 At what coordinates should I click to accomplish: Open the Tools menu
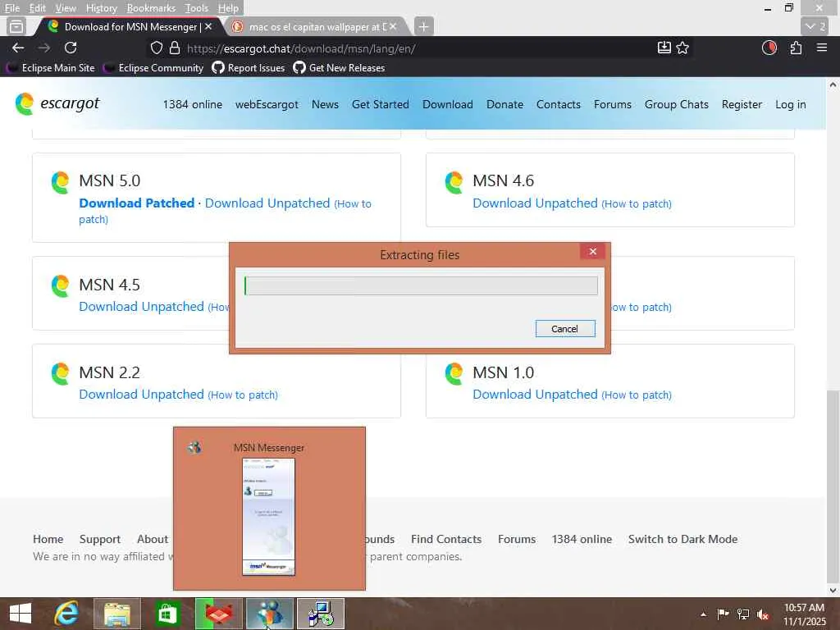196,8
